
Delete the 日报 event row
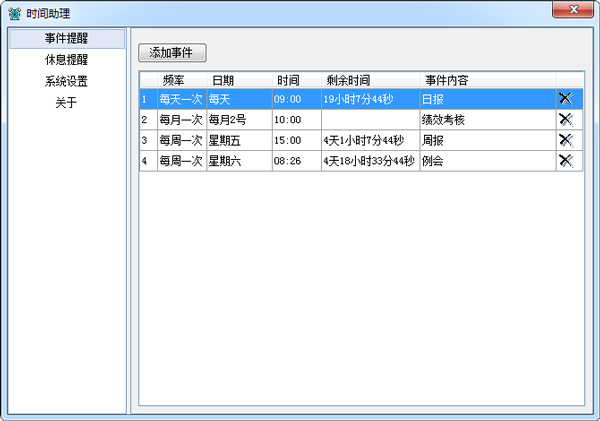[565, 99]
